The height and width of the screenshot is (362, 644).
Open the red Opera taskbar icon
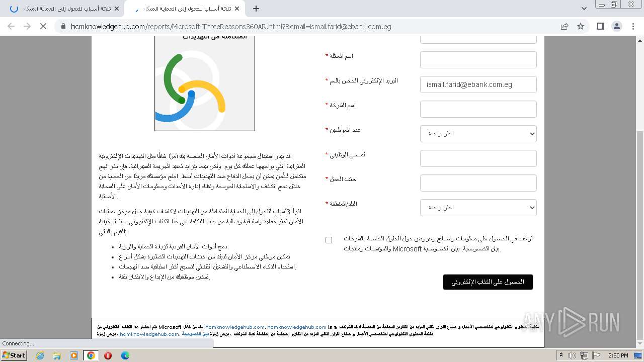click(x=108, y=355)
